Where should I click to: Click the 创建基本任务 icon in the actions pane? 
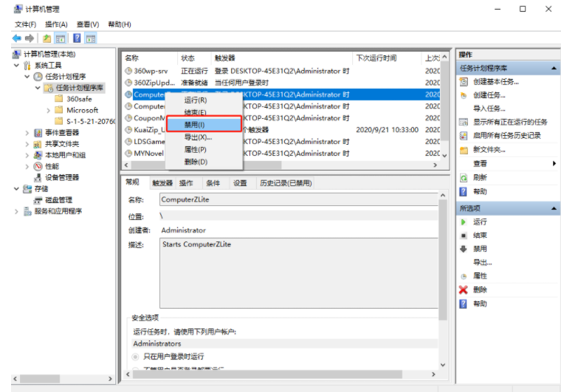click(463, 81)
